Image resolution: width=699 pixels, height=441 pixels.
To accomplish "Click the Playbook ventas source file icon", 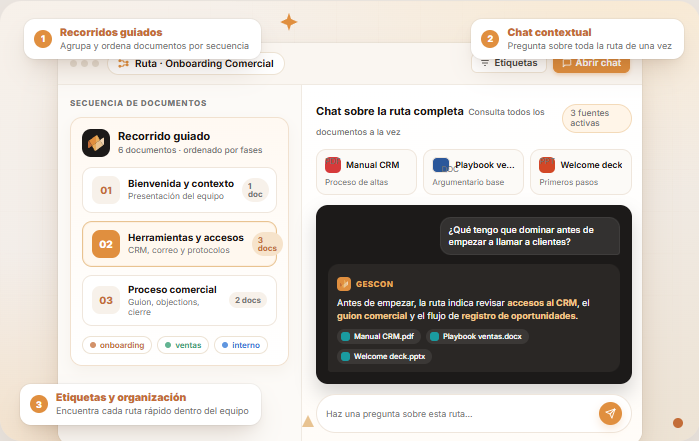I will [x=441, y=165].
